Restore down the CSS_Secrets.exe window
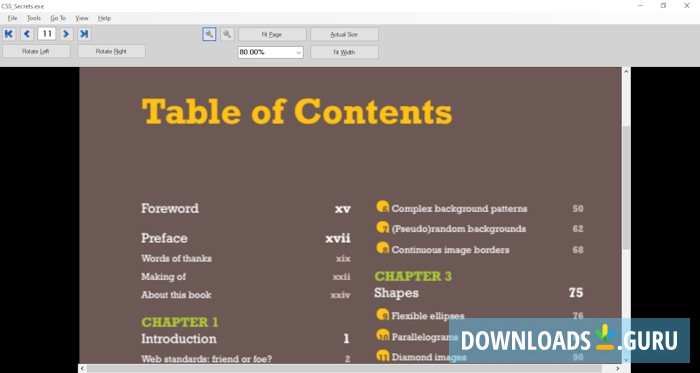The height and width of the screenshot is (373, 700). click(663, 5)
